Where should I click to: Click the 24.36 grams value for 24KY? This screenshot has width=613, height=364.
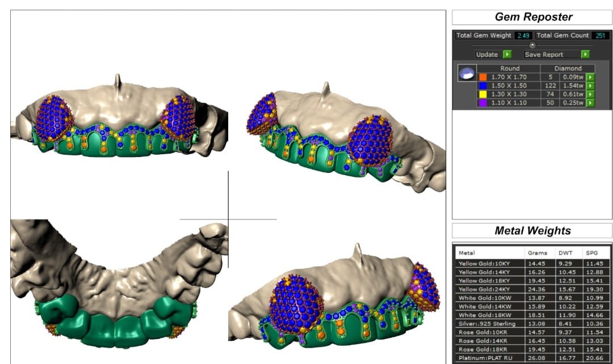pos(536,289)
